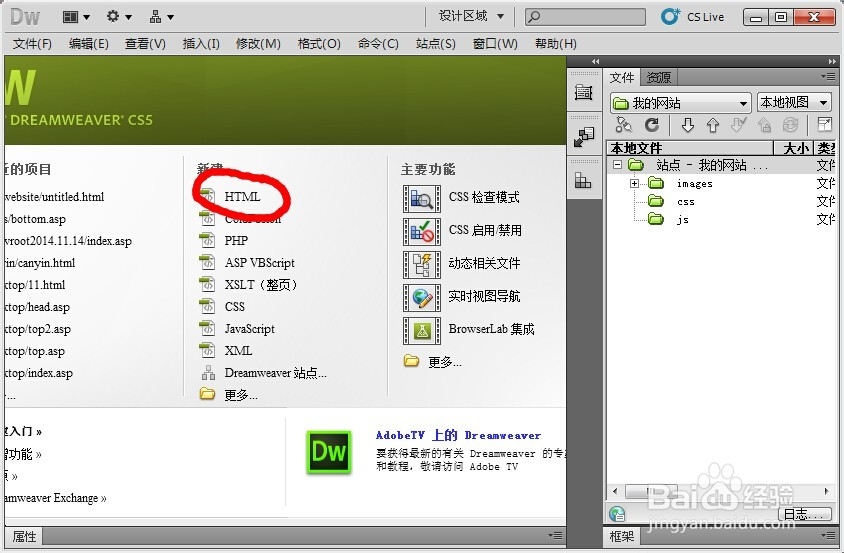Click the Get files down-arrow icon

(x=688, y=125)
